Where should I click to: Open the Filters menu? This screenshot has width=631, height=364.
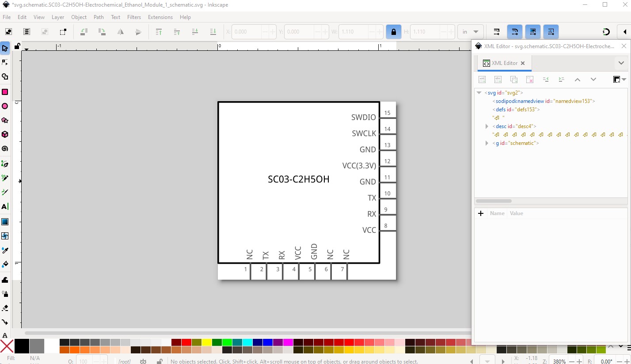pyautogui.click(x=134, y=17)
